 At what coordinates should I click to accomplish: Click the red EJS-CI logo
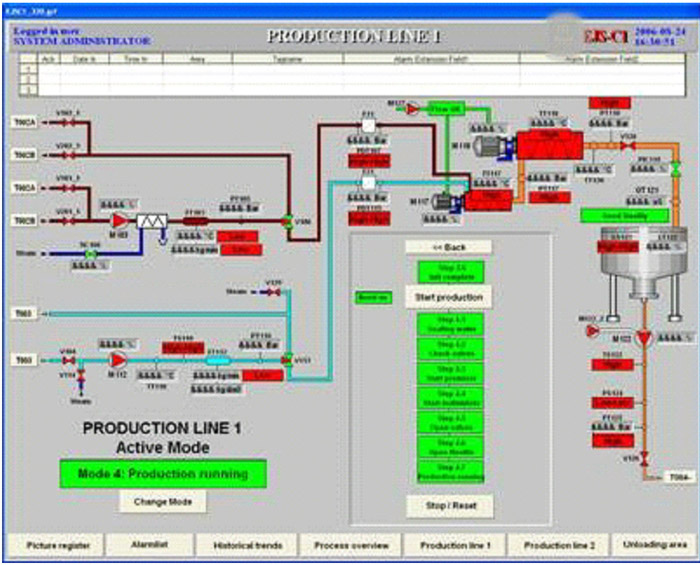pos(607,37)
